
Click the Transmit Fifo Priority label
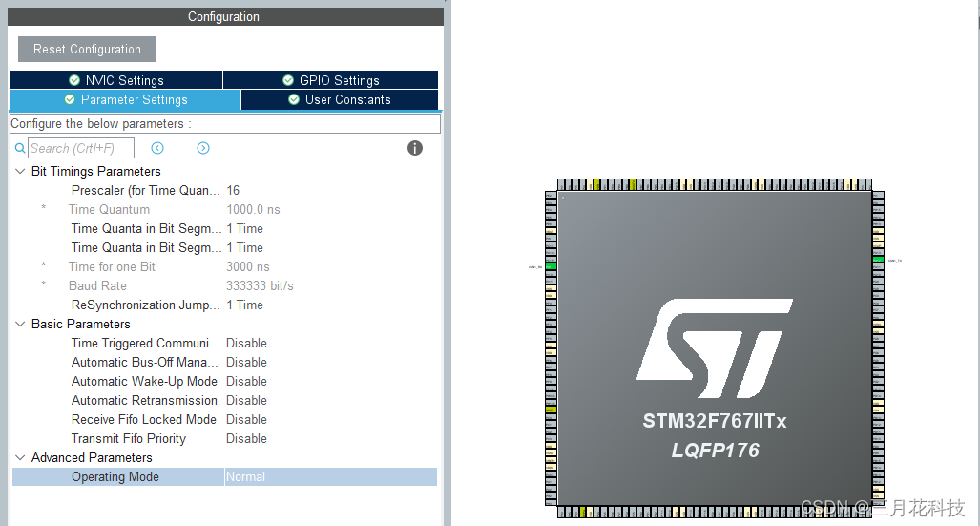pos(129,438)
